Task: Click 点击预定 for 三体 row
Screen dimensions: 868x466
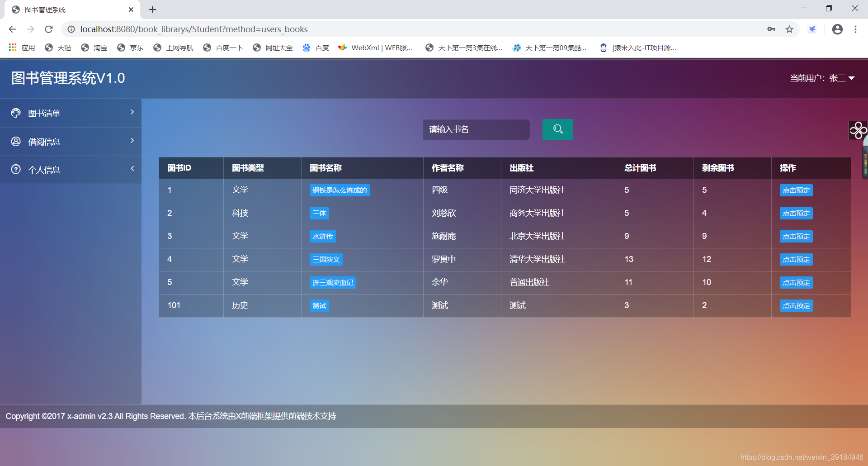Action: 796,214
